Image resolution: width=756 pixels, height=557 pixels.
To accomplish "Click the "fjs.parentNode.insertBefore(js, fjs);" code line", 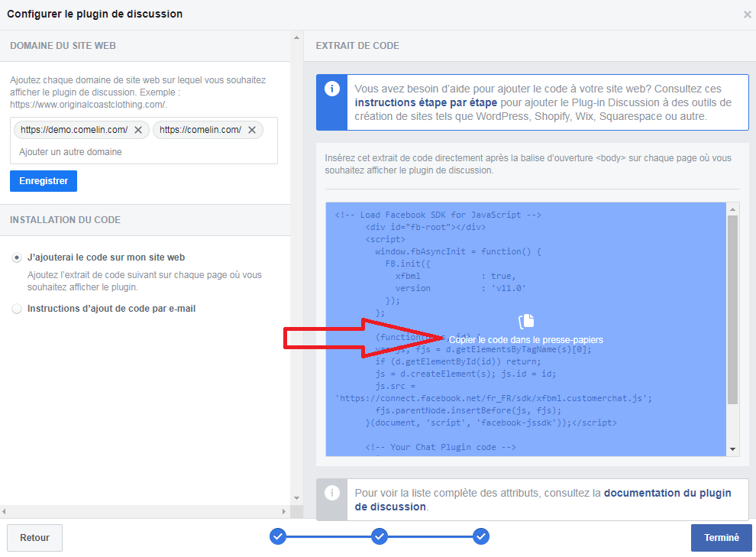I will [468, 411].
